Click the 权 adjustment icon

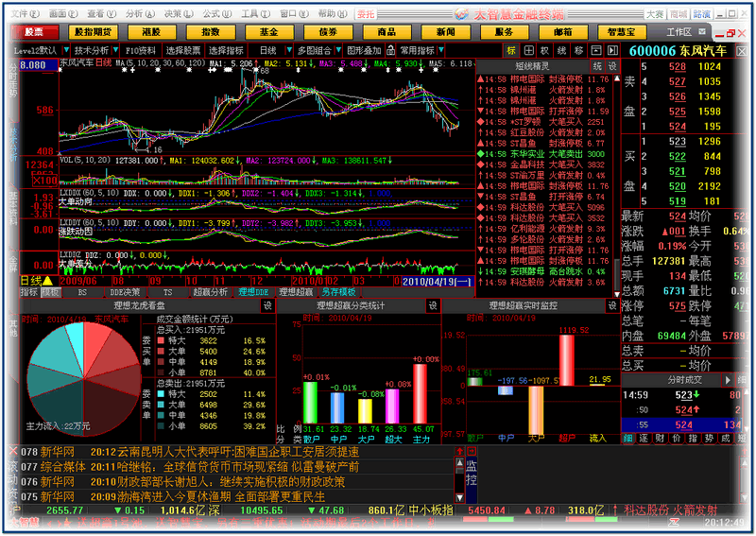tap(545, 50)
